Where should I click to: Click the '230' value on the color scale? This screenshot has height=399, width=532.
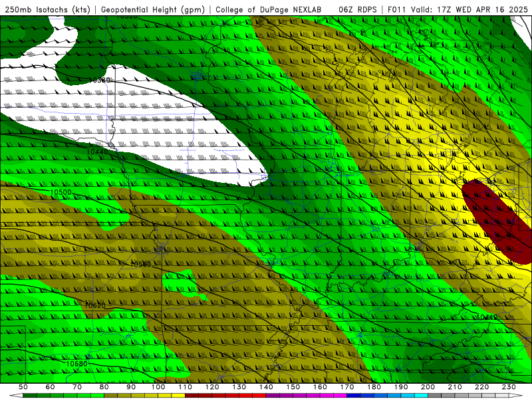click(x=509, y=387)
